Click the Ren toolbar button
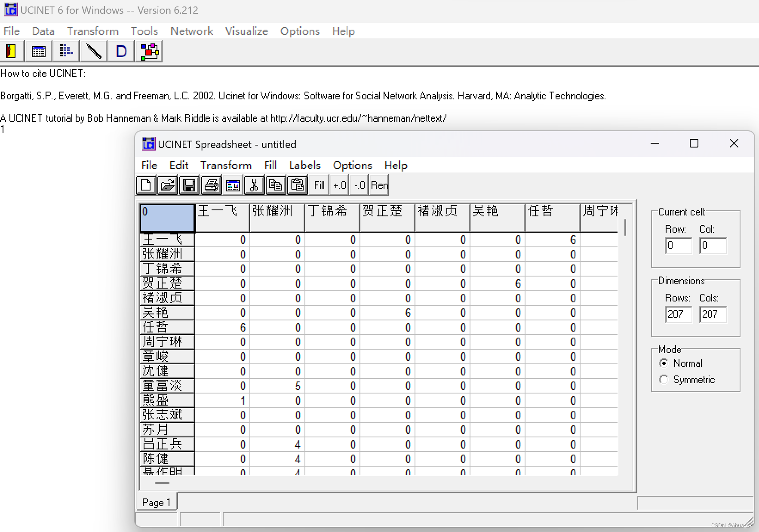 click(x=379, y=185)
